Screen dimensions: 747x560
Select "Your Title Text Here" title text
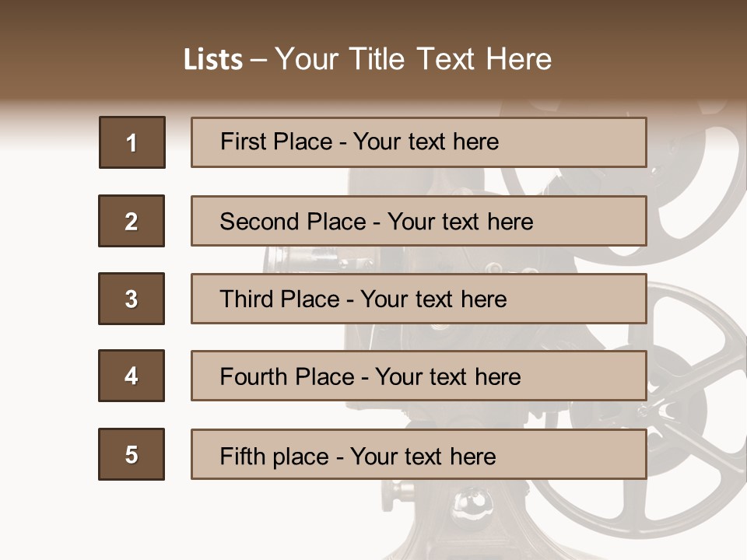(413, 60)
